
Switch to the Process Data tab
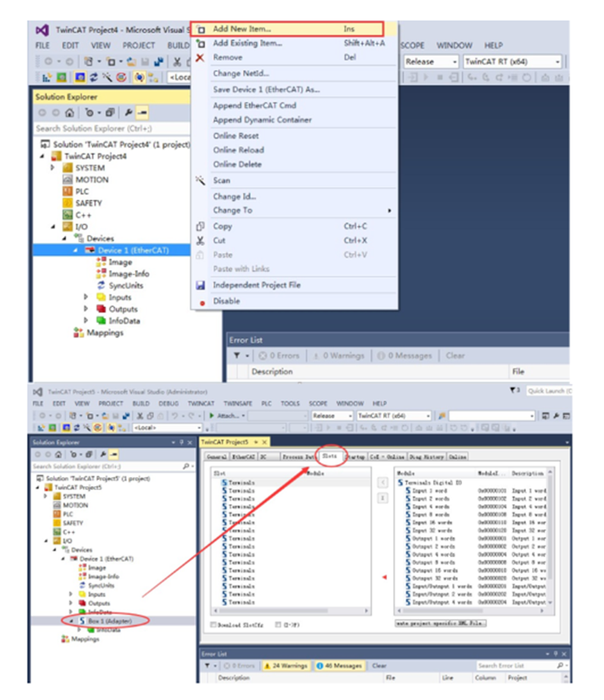298,457
